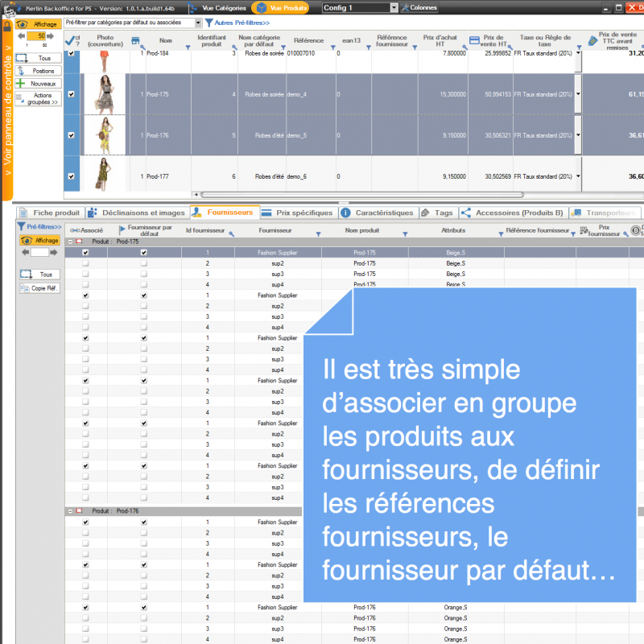Screen dimensions: 644x644
Task: Open the Caractéristiques tab
Action: point(378,213)
